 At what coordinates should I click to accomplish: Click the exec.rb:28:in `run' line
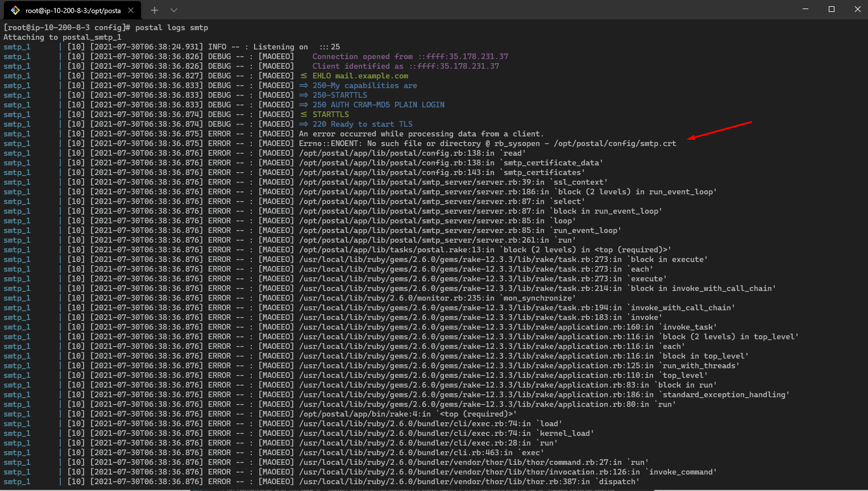[429, 443]
